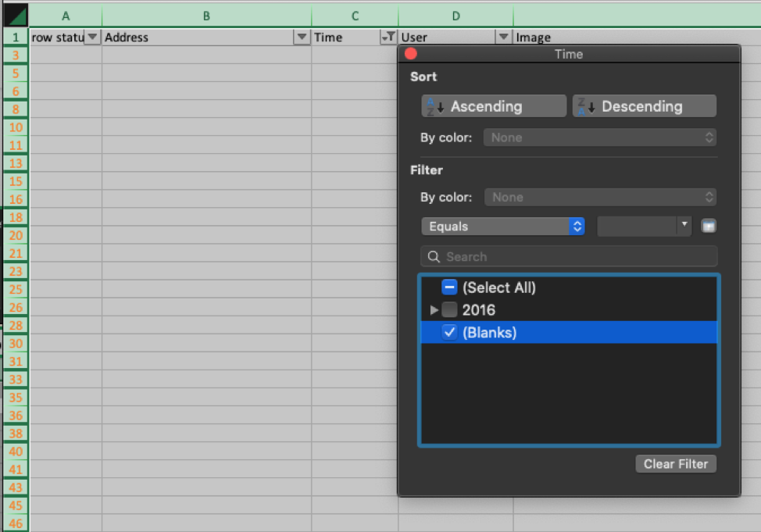Sort the Time column Ascending
761x532 pixels.
[494, 105]
